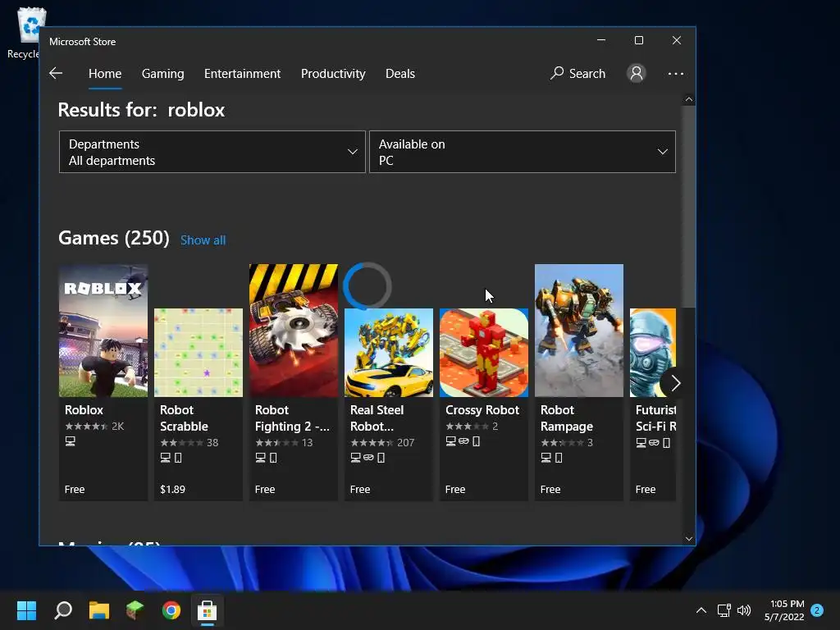Viewport: 840px width, 630px height.
Task: Switch to the Gaming tab
Action: [163, 73]
